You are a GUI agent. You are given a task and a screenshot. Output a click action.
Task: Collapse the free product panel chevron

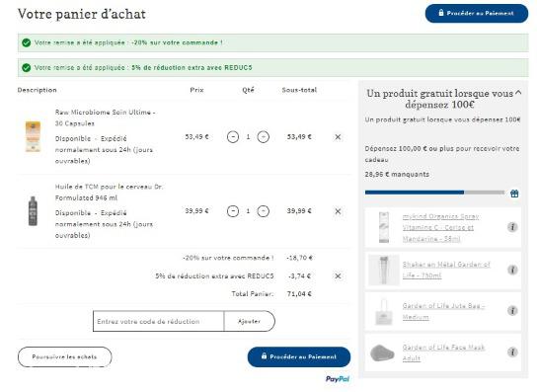[x=518, y=93]
